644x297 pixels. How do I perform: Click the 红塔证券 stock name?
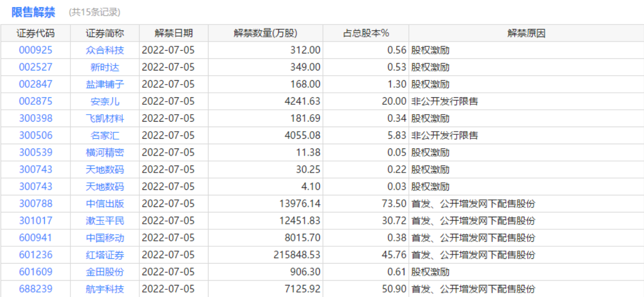tap(105, 255)
